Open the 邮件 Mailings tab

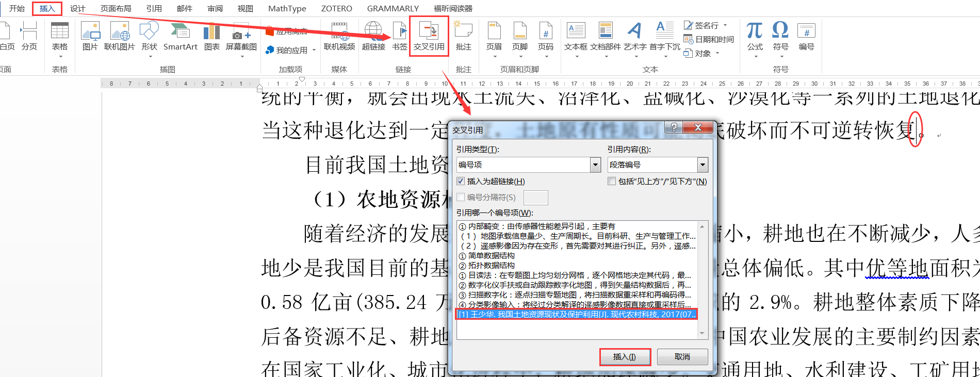pos(185,8)
